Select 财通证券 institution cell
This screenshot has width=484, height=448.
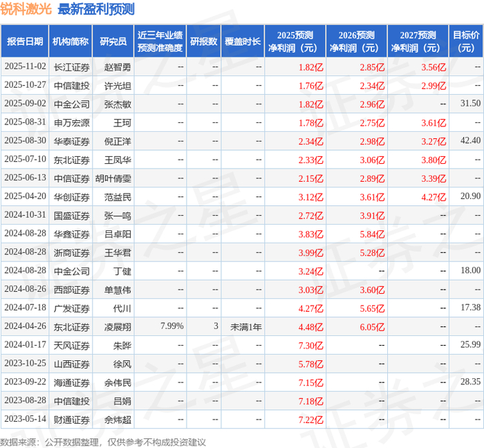[72, 420]
